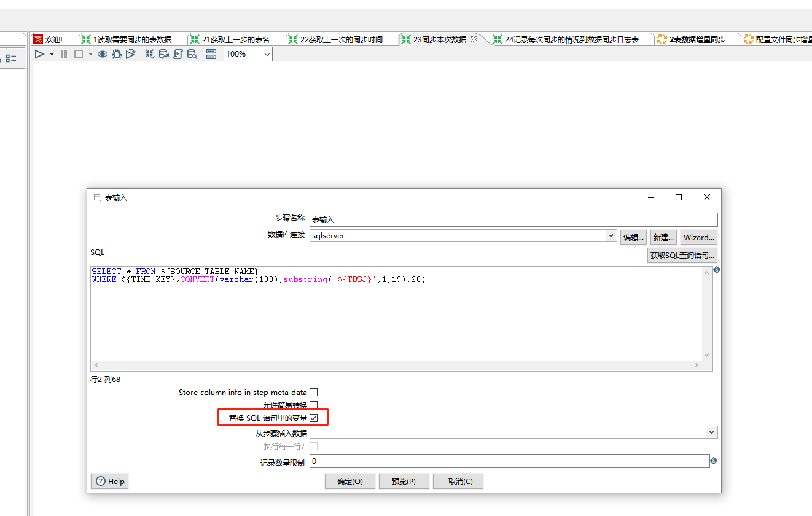Generate SQL for transformation icon

coord(178,54)
